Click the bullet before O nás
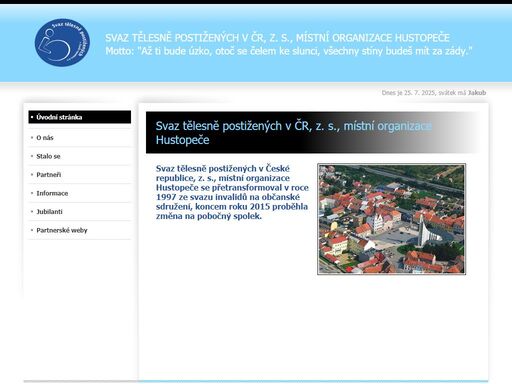 point(32,138)
